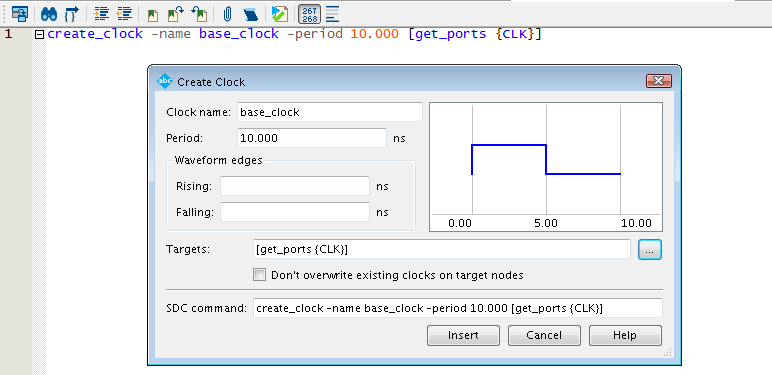Click the find matching delimiter braces icon
The width and height of the screenshot is (772, 375).
[x=72, y=14]
